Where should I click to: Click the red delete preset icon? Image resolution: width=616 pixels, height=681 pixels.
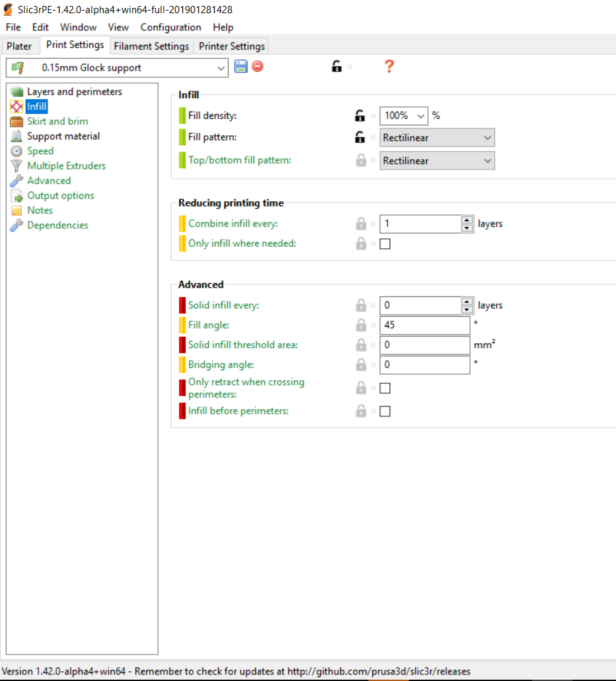pyautogui.click(x=257, y=67)
